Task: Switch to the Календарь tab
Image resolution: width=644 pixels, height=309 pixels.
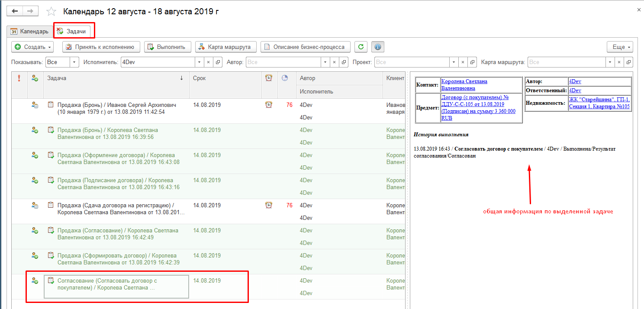Action: coord(29,31)
